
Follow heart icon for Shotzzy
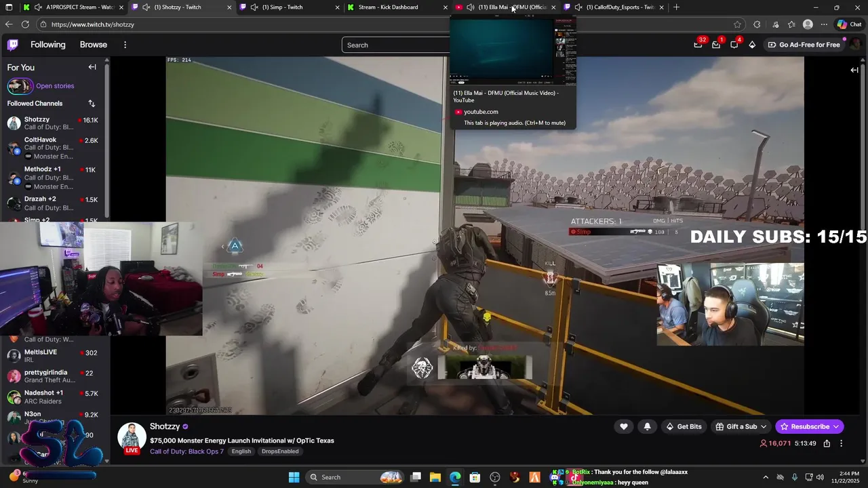(x=624, y=426)
